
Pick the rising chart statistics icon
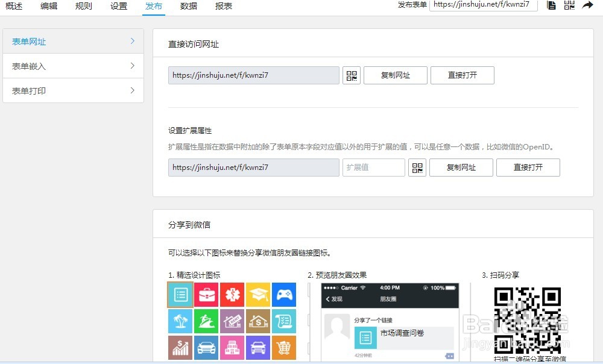(180, 348)
